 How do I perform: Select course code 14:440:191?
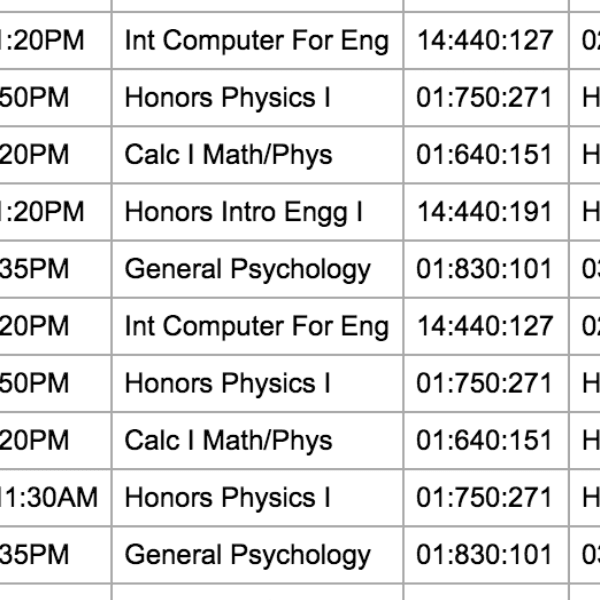coord(485,212)
